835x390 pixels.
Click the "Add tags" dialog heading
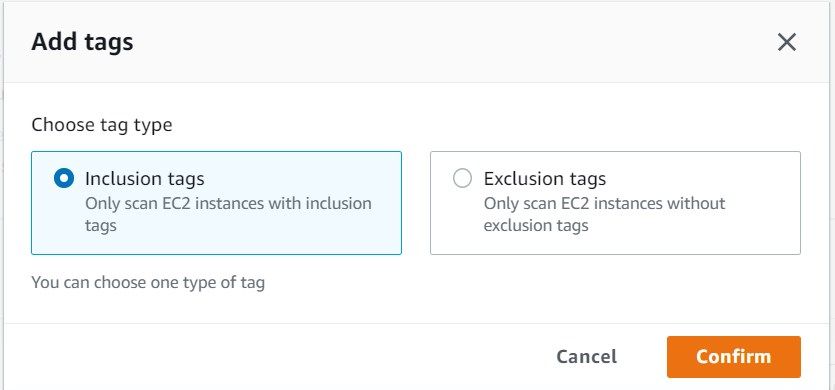pos(83,42)
